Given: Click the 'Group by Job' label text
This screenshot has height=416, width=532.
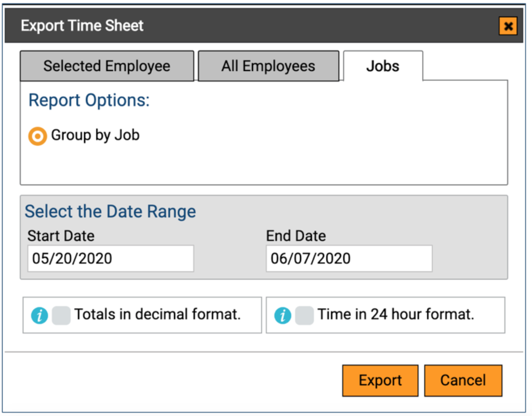Looking at the screenshot, I should click(95, 135).
